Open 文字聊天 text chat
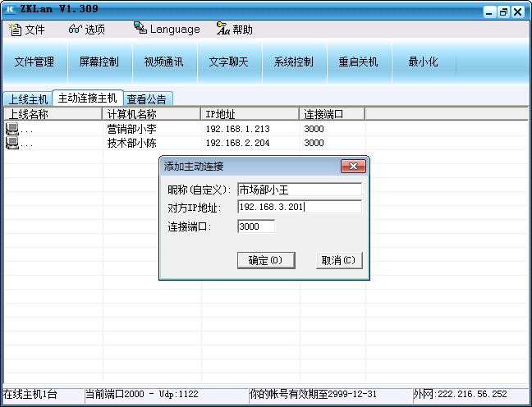Screen dimensions: 532x407 [229, 62]
